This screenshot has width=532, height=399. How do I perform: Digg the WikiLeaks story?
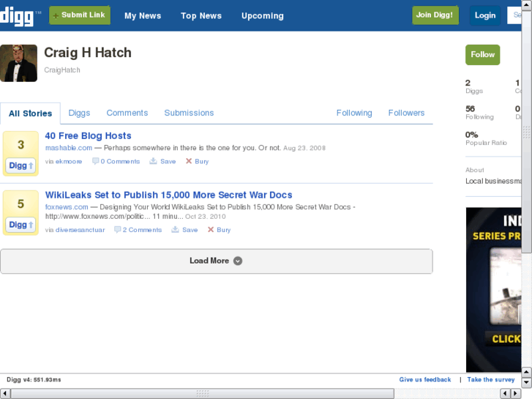pyautogui.click(x=20, y=225)
